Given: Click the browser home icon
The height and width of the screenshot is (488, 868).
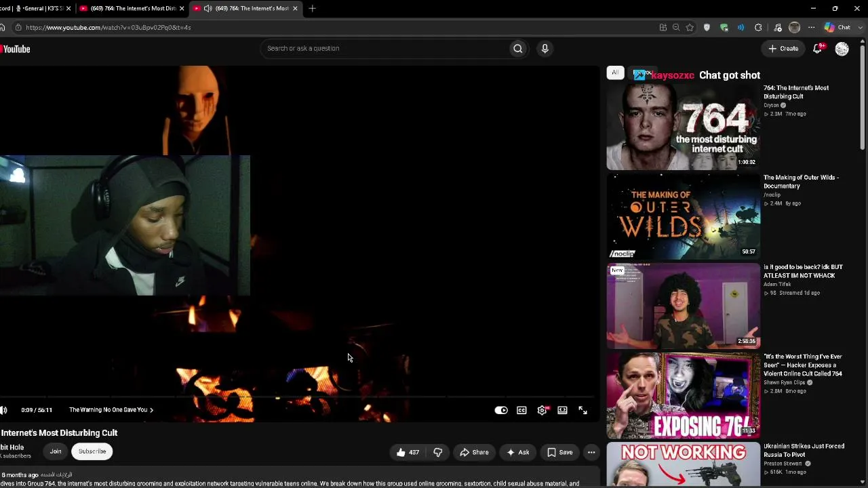Looking at the screenshot, I should click(3, 28).
